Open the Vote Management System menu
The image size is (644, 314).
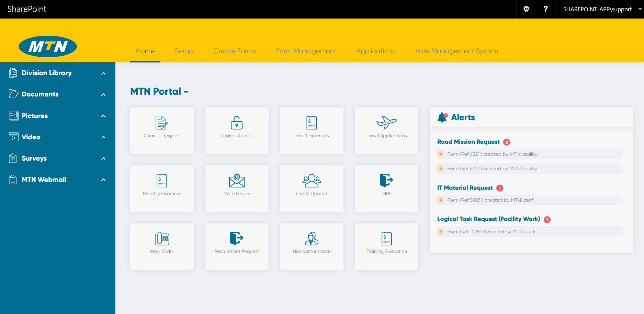456,51
